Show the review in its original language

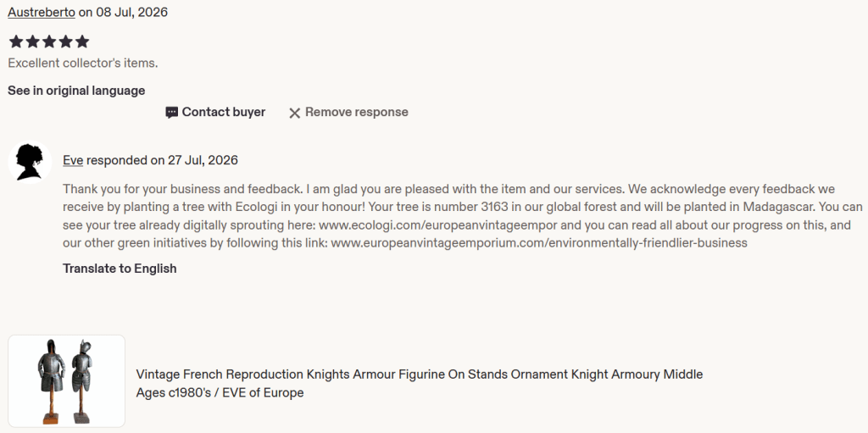(x=76, y=91)
